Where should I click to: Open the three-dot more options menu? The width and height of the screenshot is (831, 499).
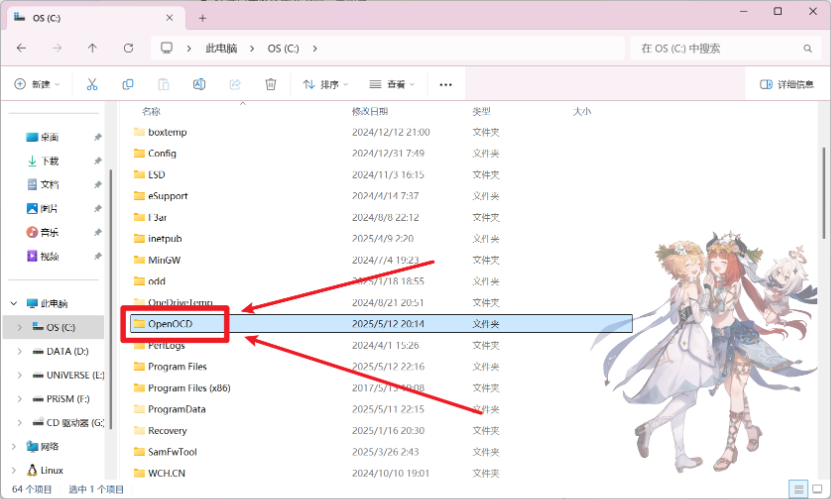coord(446,85)
